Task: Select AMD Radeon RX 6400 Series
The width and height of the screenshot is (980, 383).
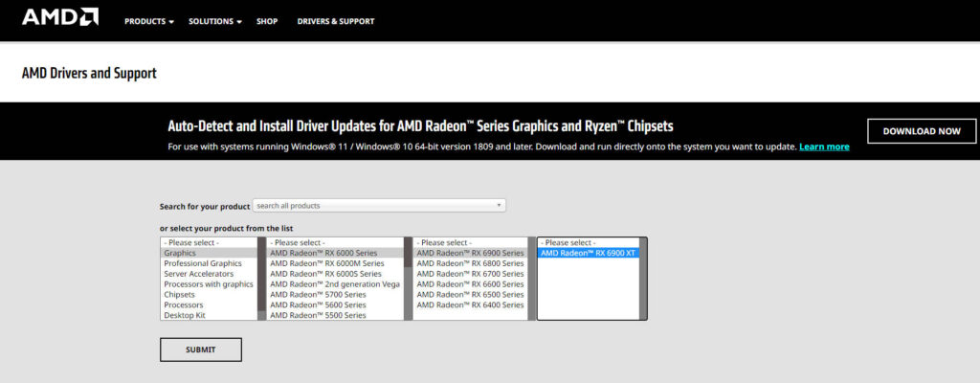Action: (x=470, y=304)
